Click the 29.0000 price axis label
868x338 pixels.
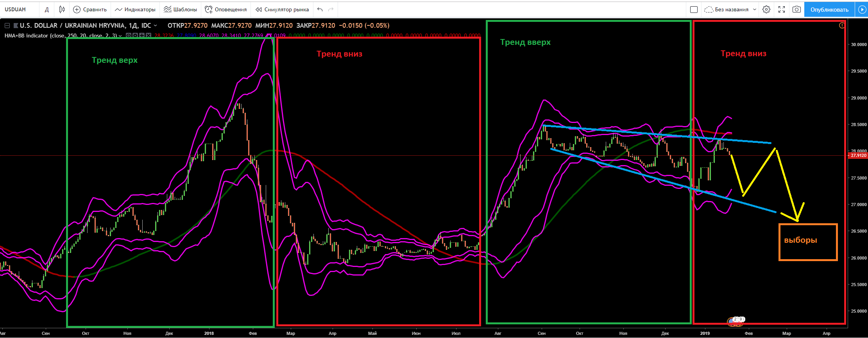[x=858, y=98]
